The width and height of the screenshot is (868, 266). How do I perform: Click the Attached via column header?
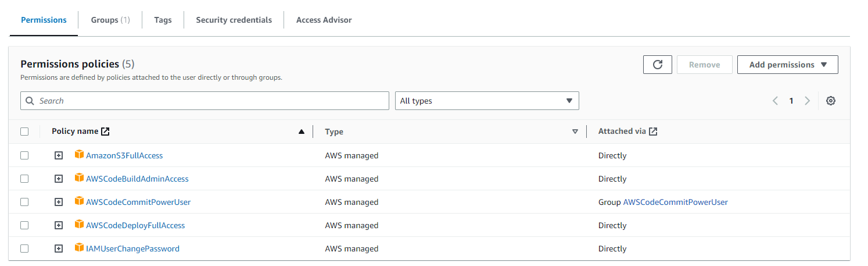coord(622,132)
